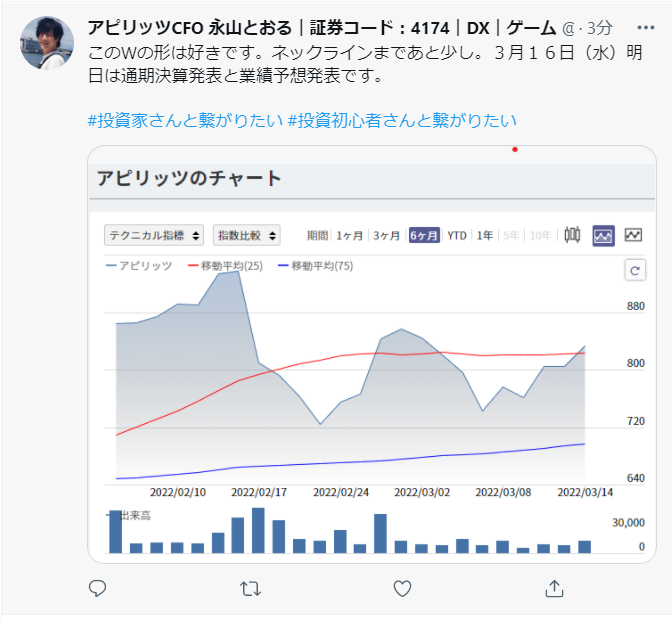This screenshot has width=672, height=622.
Task: Select the area chart type icon
Action: pos(603,235)
